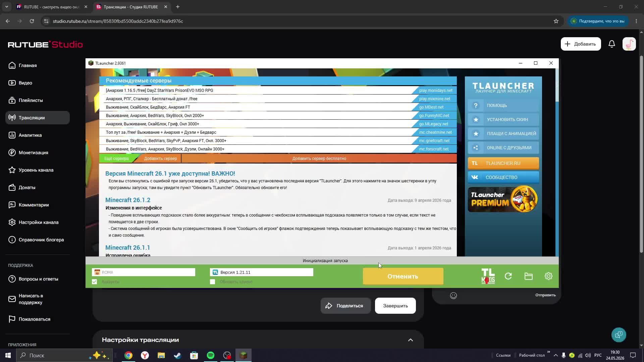Click Отправить in the chat panel
The height and width of the screenshot is (362, 644).
545,295
